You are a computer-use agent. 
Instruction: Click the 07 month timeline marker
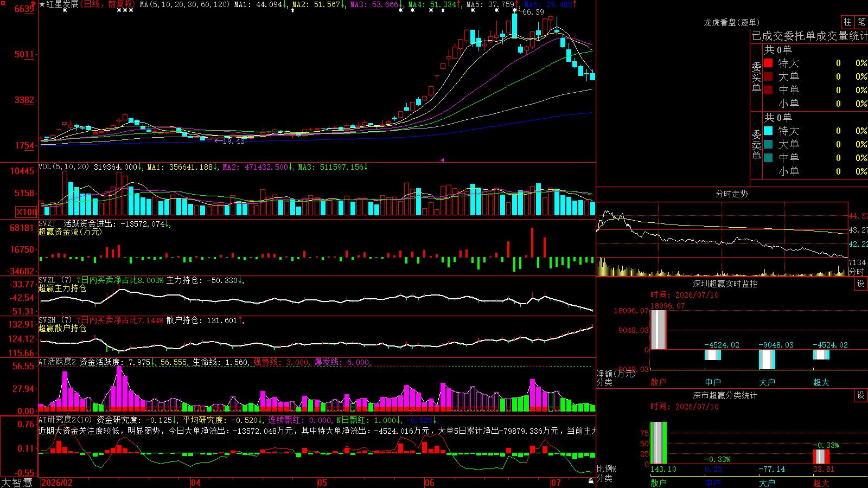(556, 483)
